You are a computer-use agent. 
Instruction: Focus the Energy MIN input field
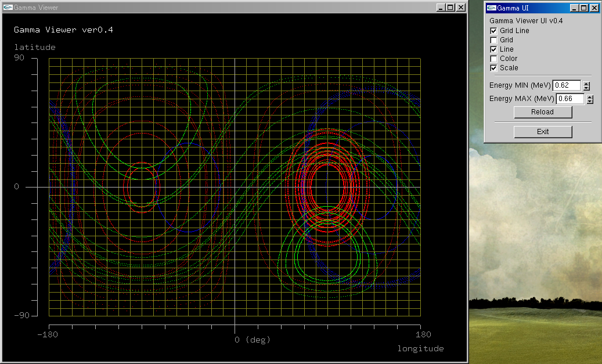click(x=567, y=85)
